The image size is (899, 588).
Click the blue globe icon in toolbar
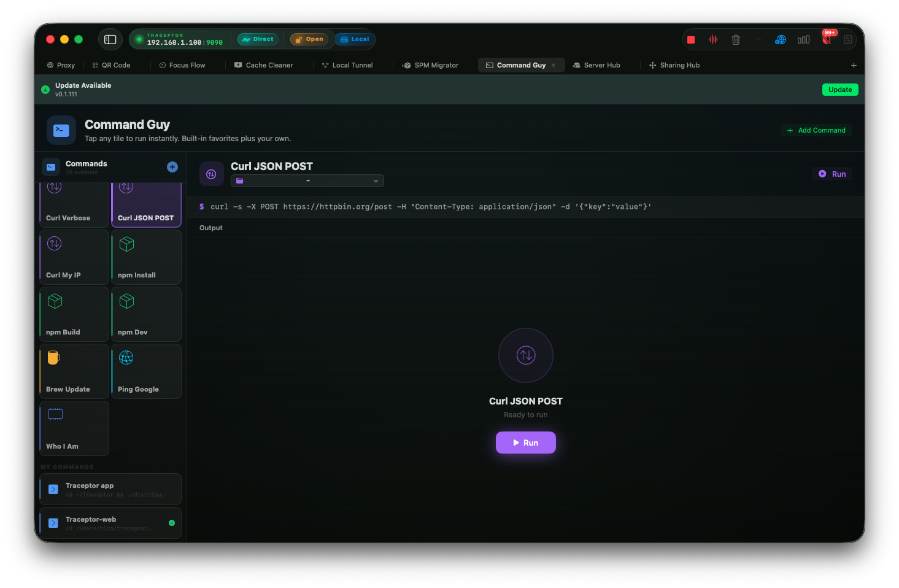[781, 40]
